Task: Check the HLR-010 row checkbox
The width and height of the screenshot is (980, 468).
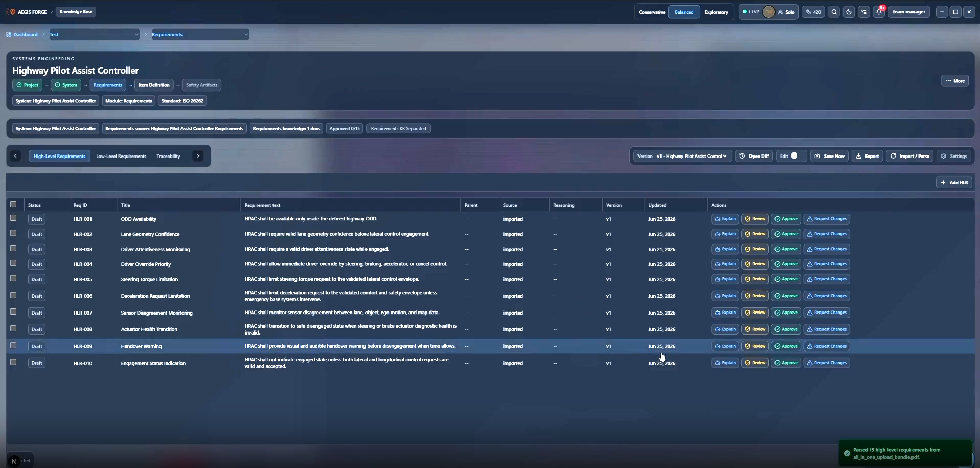Action: 13,362
